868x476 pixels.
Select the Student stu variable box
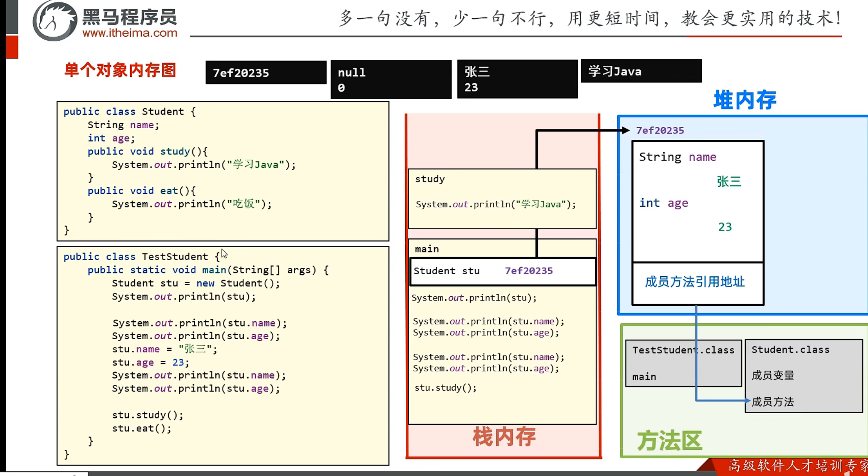coord(503,271)
